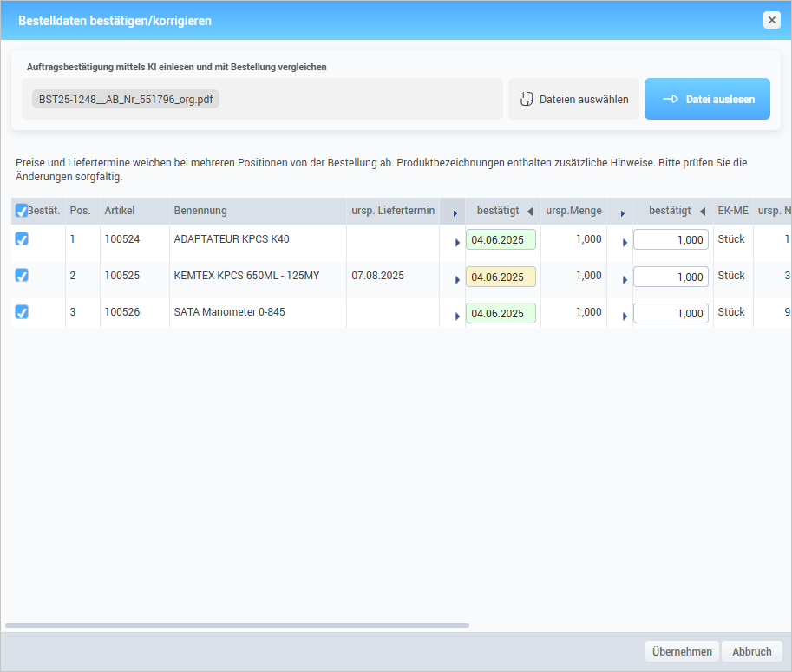Image resolution: width=792 pixels, height=672 pixels.
Task: Click the header arrow right of ursp.Menge
Action: point(622,212)
